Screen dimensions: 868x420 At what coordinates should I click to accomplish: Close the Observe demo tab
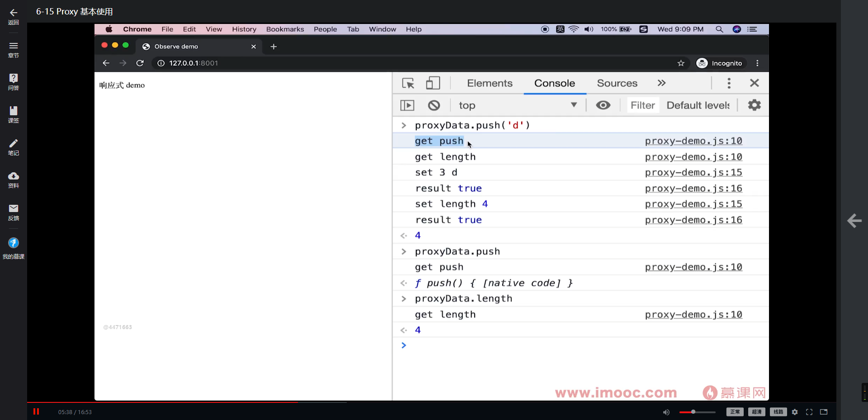(254, 47)
